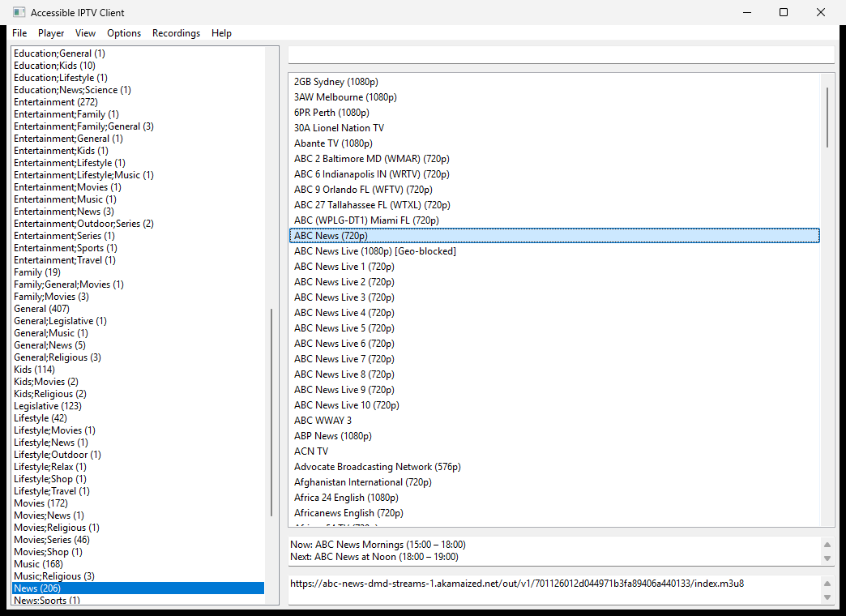
Task: Select the Music (168) category
Action: [x=138, y=563]
